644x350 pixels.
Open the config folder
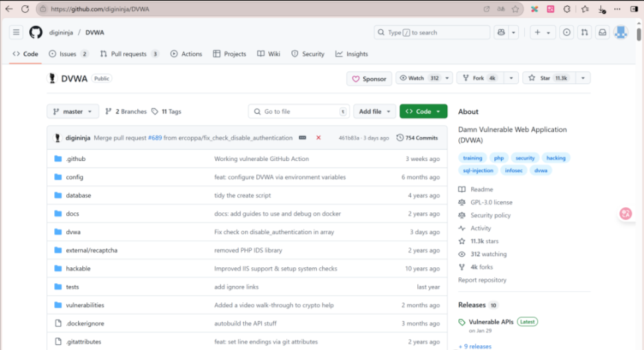click(74, 177)
